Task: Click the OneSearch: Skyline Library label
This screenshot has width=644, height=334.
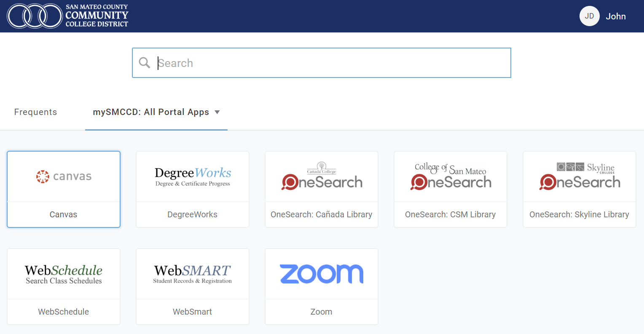Action: 579,214
